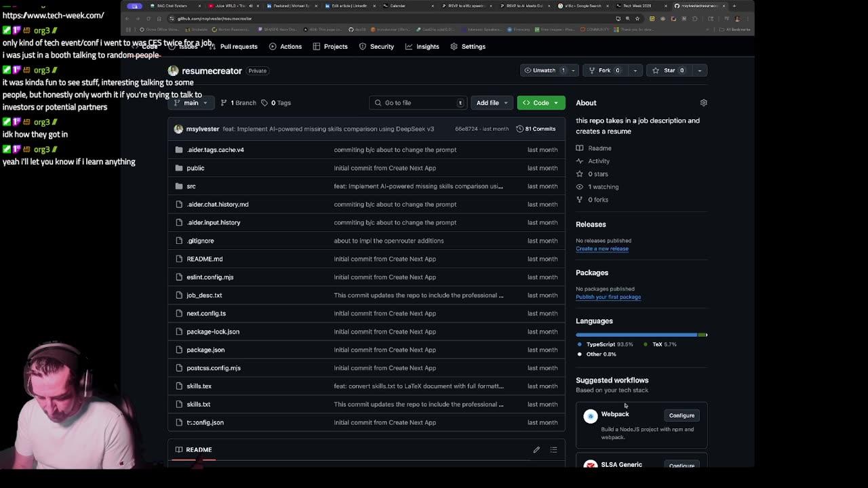The image size is (868, 488).
Task: View the 1 Branch link
Action: pos(239,103)
